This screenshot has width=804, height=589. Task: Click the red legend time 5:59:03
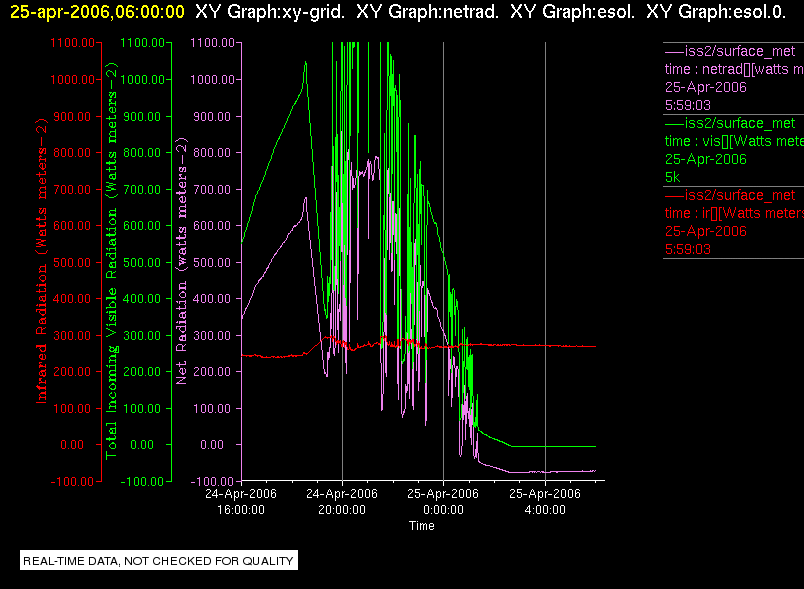tap(688, 249)
